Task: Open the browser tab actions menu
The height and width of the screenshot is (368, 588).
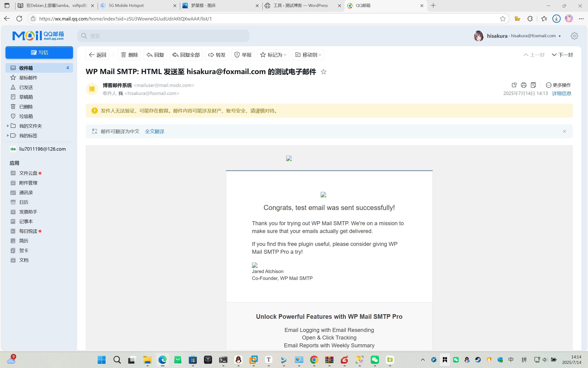Action: [x=7, y=6]
